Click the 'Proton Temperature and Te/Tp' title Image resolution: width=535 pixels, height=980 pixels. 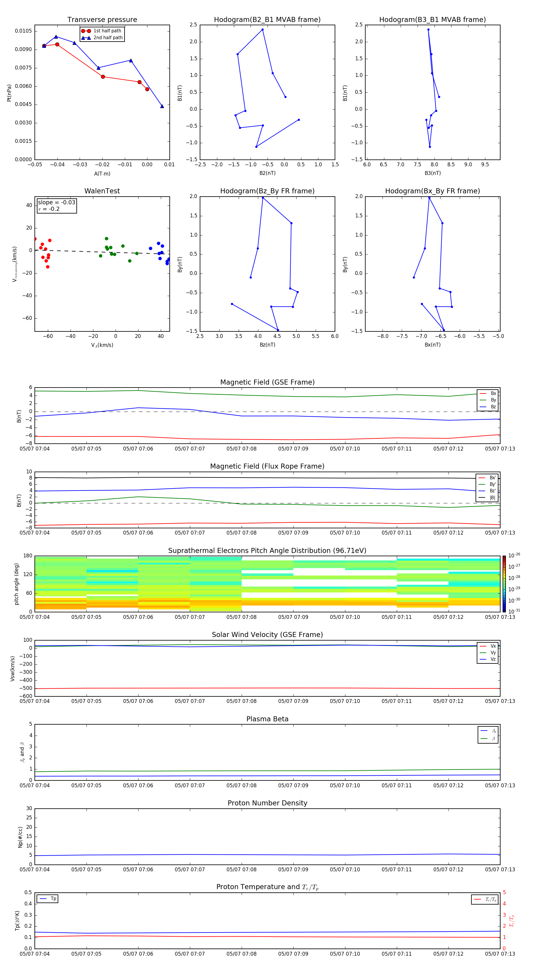coord(267,887)
